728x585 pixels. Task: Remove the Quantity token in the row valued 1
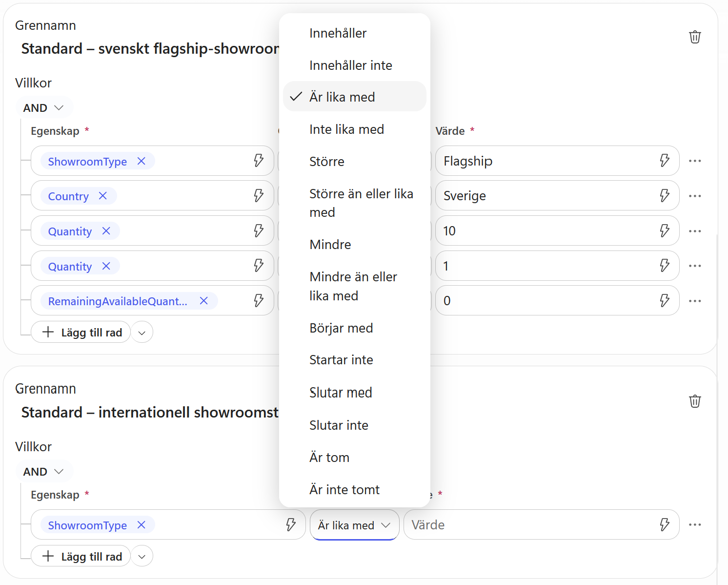106,266
